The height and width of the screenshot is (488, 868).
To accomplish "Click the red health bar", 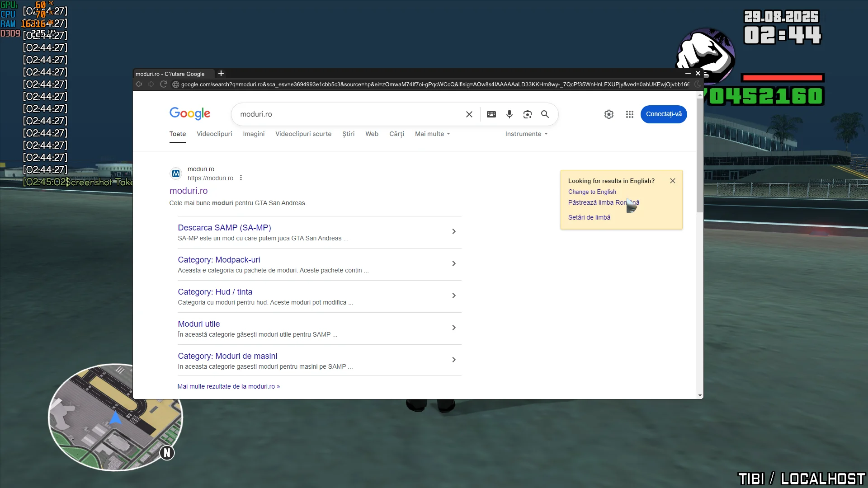I will click(x=783, y=78).
